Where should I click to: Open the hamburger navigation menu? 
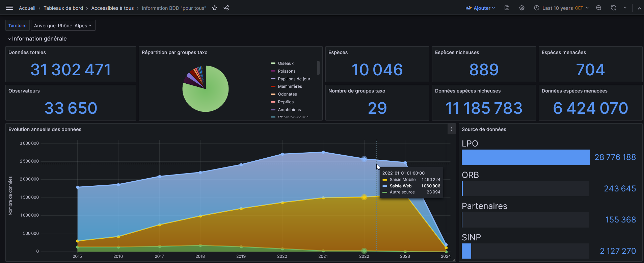pyautogui.click(x=9, y=8)
